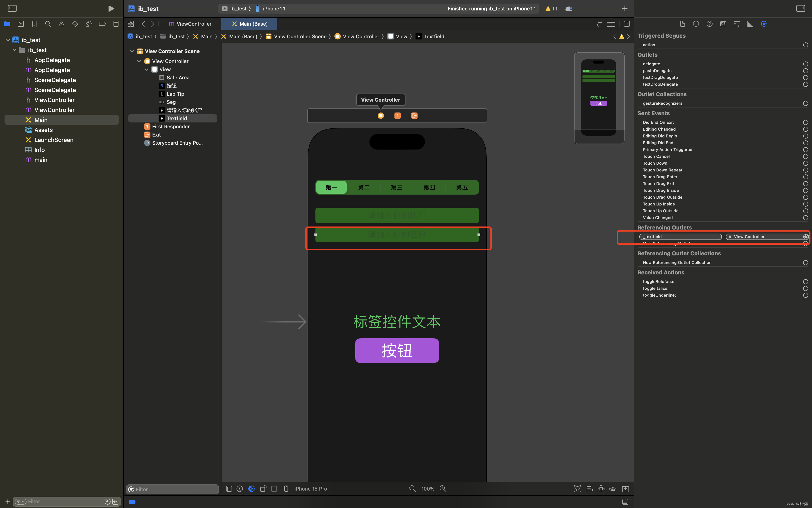Image resolution: width=812 pixels, height=508 pixels.
Task: Collapse the ib_test project root
Action: click(8, 40)
